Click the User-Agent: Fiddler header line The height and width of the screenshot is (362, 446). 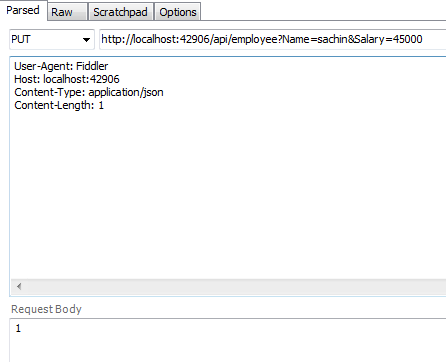click(x=61, y=66)
